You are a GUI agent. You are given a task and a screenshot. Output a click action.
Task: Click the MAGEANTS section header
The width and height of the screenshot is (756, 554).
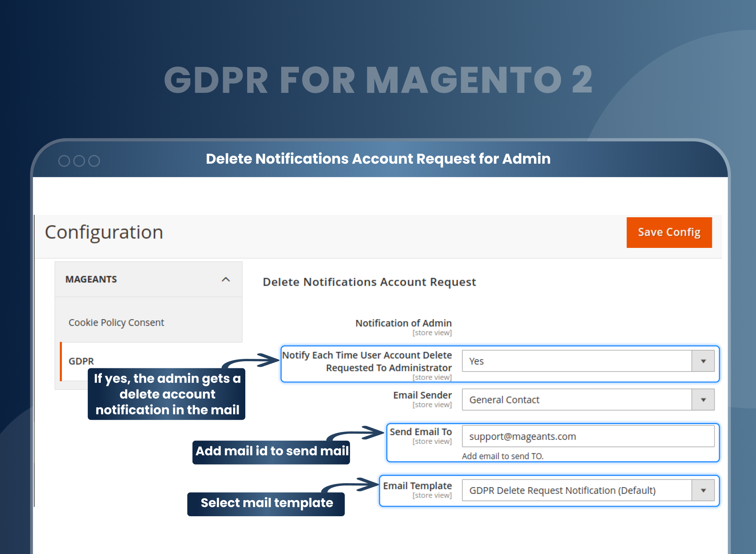pos(148,279)
